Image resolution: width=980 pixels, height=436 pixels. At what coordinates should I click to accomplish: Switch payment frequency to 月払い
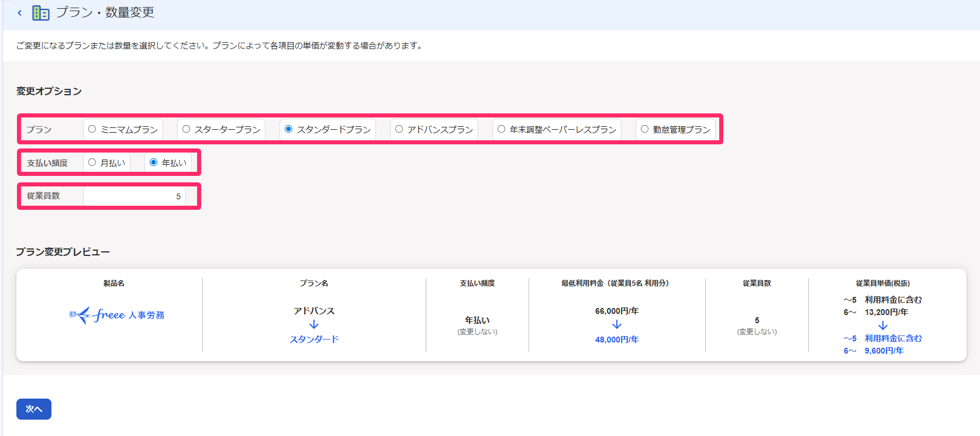[106, 163]
